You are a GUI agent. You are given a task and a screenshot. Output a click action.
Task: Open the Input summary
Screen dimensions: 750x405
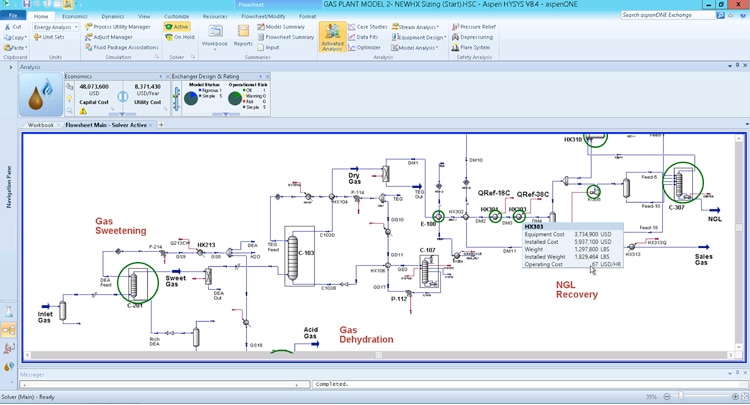coord(268,47)
